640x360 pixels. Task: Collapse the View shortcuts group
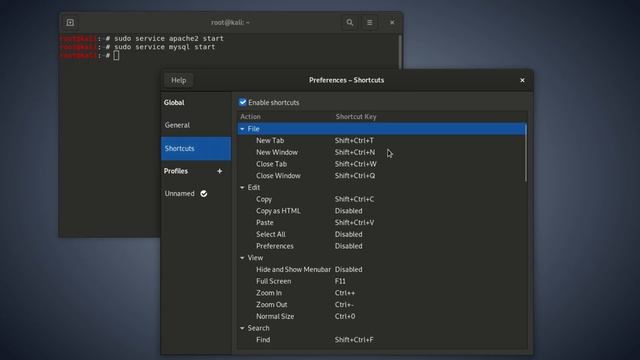click(x=242, y=258)
